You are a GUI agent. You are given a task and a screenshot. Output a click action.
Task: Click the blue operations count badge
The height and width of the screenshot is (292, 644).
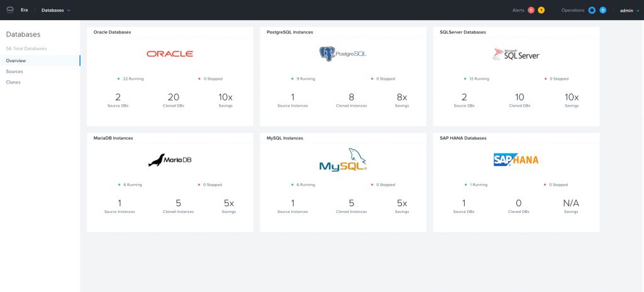[603, 10]
